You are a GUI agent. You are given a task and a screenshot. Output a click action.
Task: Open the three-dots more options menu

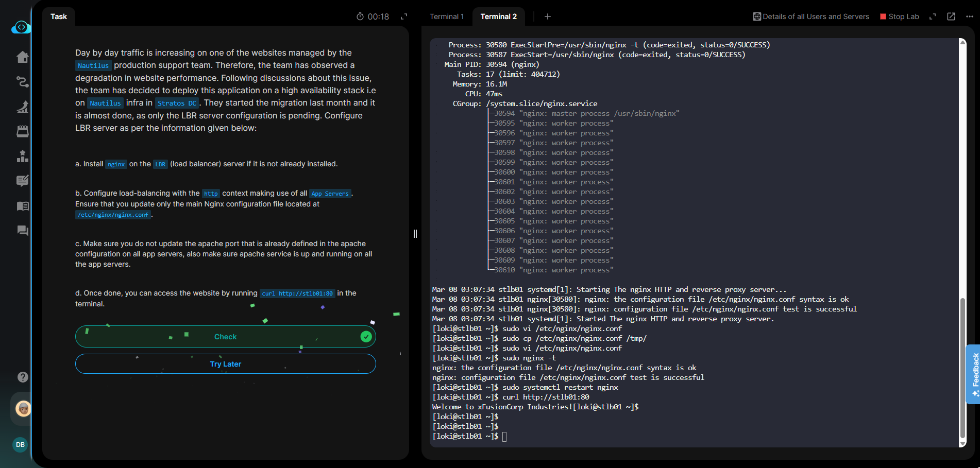(x=969, y=16)
